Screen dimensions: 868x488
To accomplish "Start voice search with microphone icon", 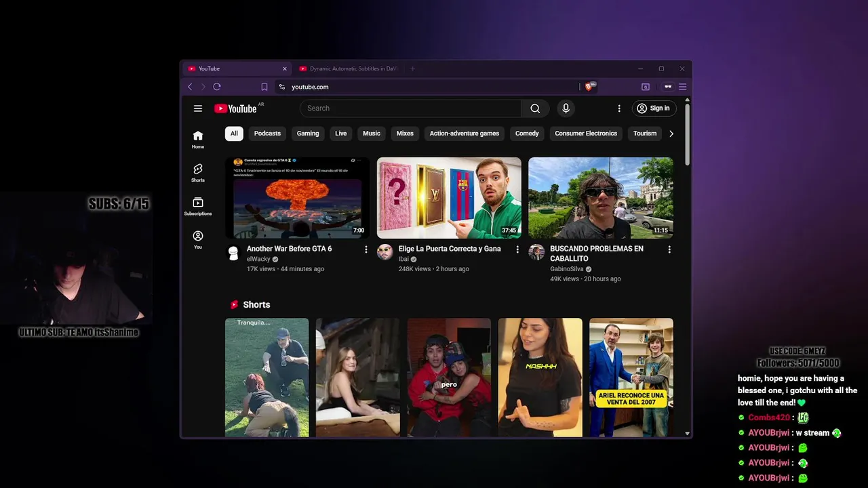I will tap(566, 108).
